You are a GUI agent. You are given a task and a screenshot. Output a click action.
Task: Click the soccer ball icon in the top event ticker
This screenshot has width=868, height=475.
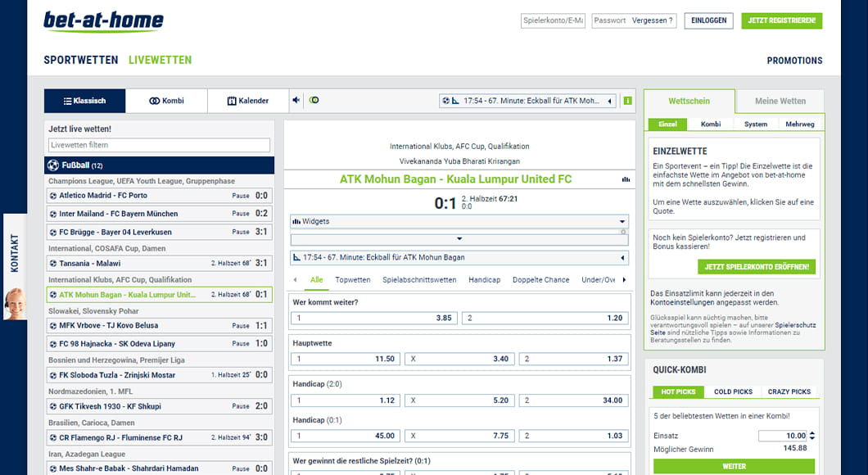445,101
